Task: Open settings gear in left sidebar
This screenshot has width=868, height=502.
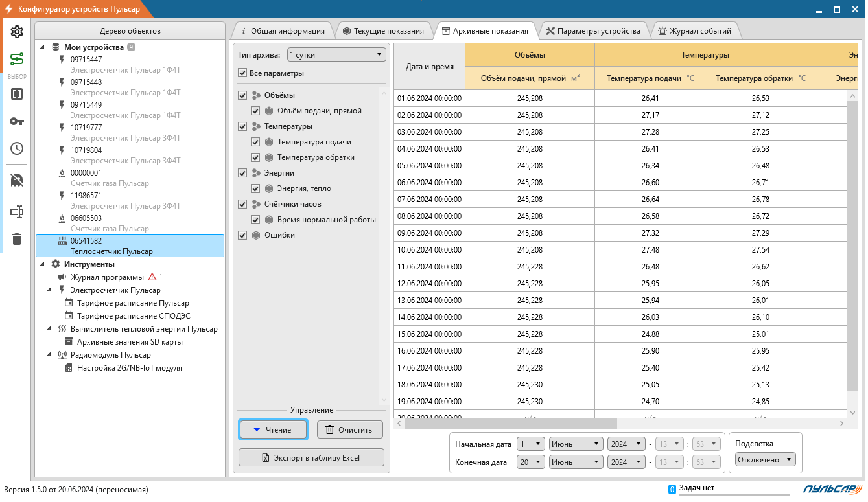Action: coord(17,32)
